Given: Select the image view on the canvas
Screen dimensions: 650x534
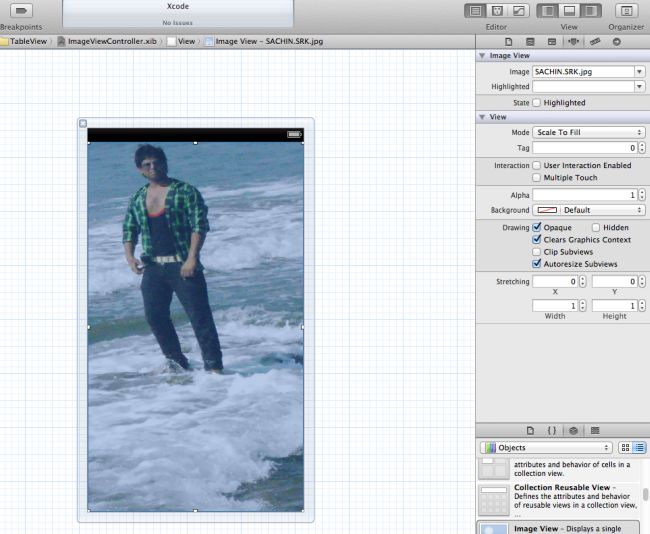Looking at the screenshot, I should (196, 327).
